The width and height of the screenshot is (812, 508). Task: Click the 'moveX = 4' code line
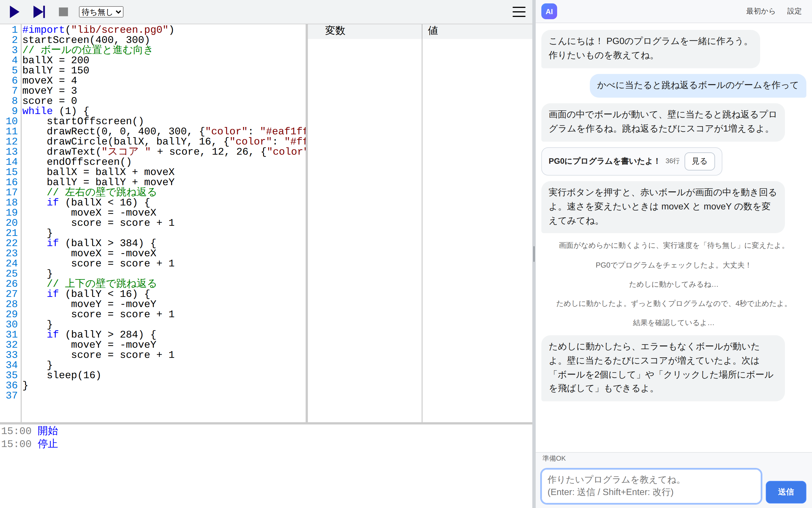tap(50, 80)
